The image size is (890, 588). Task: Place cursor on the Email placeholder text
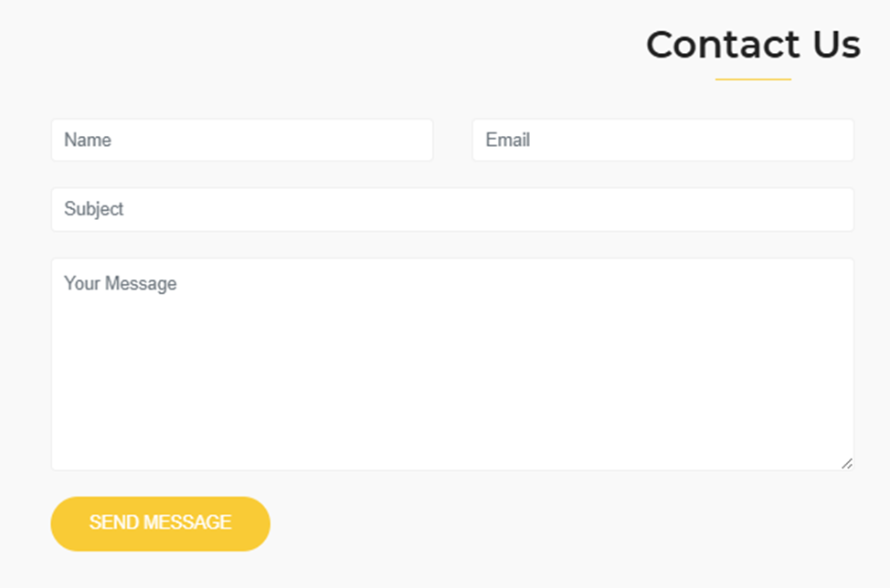click(x=508, y=141)
